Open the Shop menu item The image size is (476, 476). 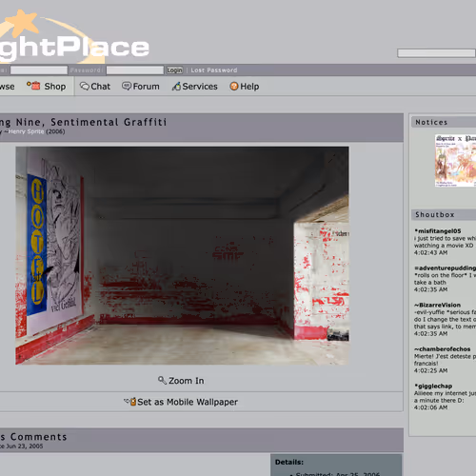pyautogui.click(x=55, y=87)
